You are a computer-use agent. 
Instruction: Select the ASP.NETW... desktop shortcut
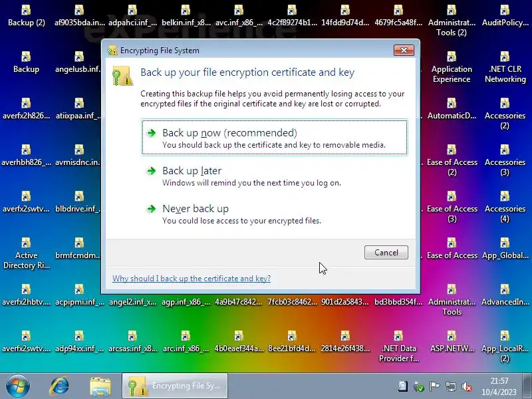pyautogui.click(x=452, y=341)
